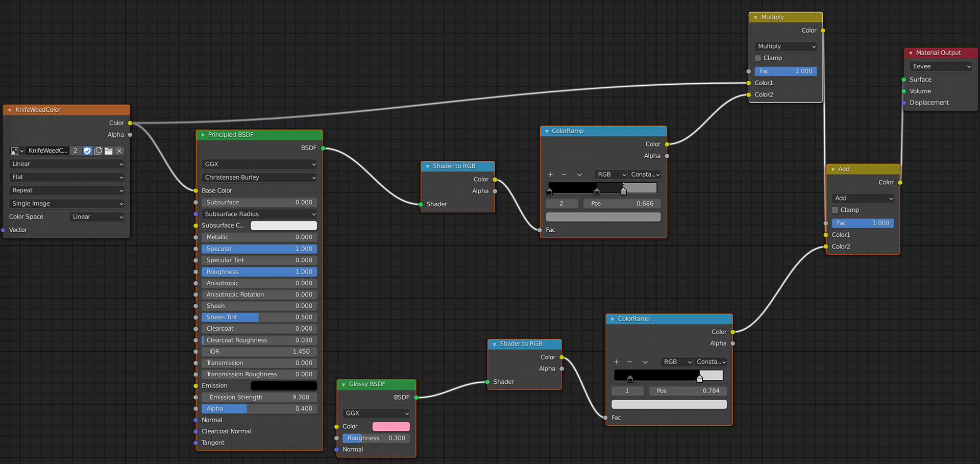The image size is (980, 464).
Task: Add stop with plus in ColorRamp Pos 0.784
Action: coord(616,362)
